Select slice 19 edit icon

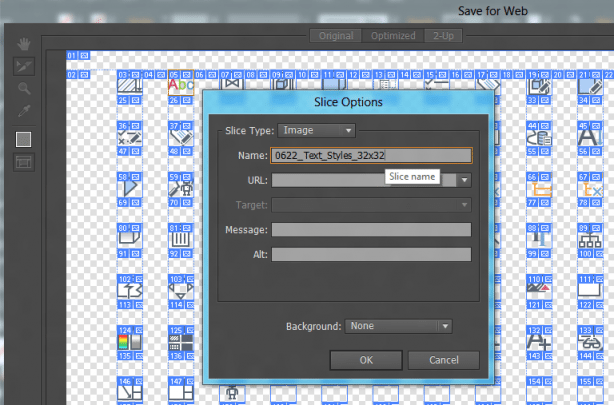(539, 87)
